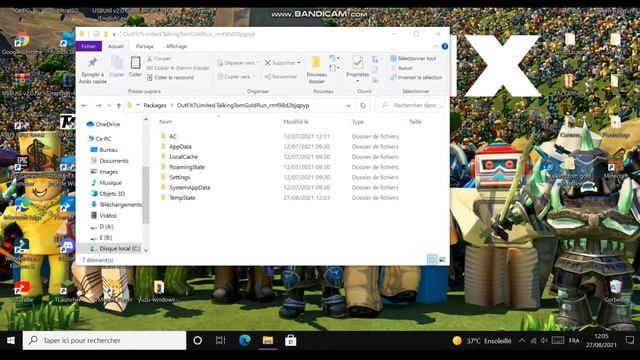Open the Windows Start button
This screenshot has height=360, width=640.
tap(11, 340)
